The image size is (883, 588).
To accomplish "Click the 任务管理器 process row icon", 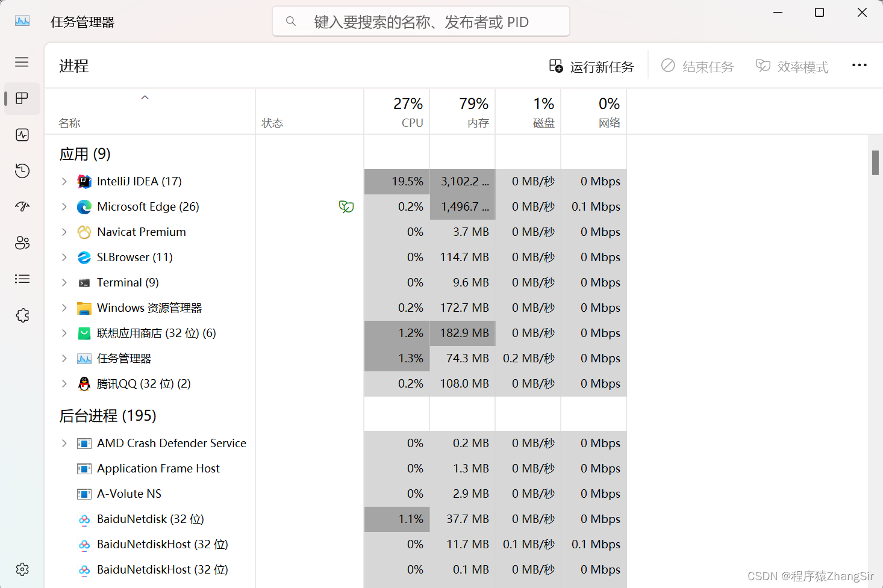I will click(x=84, y=359).
